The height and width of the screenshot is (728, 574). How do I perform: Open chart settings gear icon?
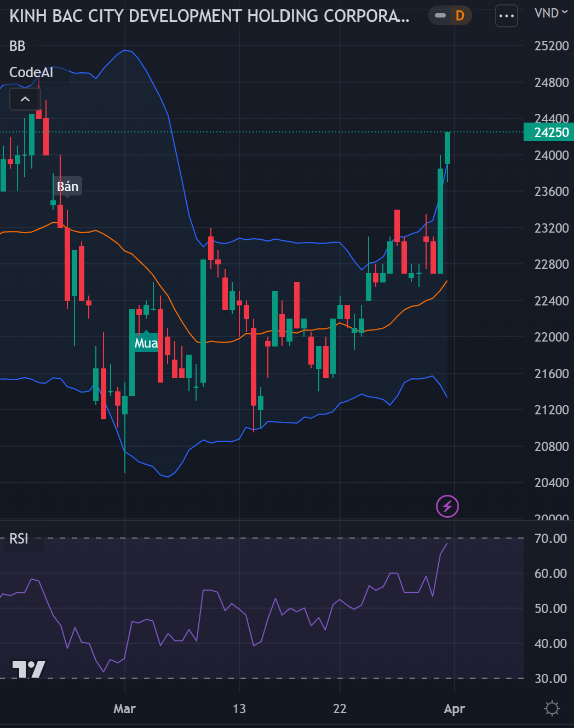[x=552, y=709]
